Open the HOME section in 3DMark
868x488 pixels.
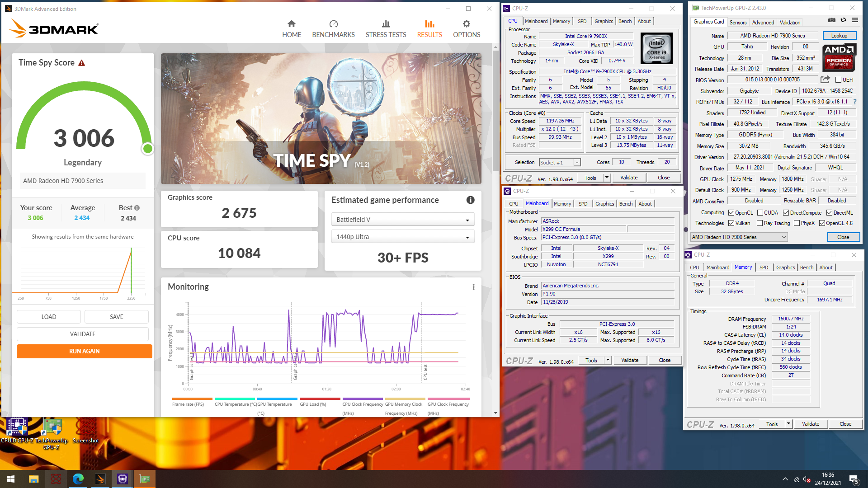[292, 29]
